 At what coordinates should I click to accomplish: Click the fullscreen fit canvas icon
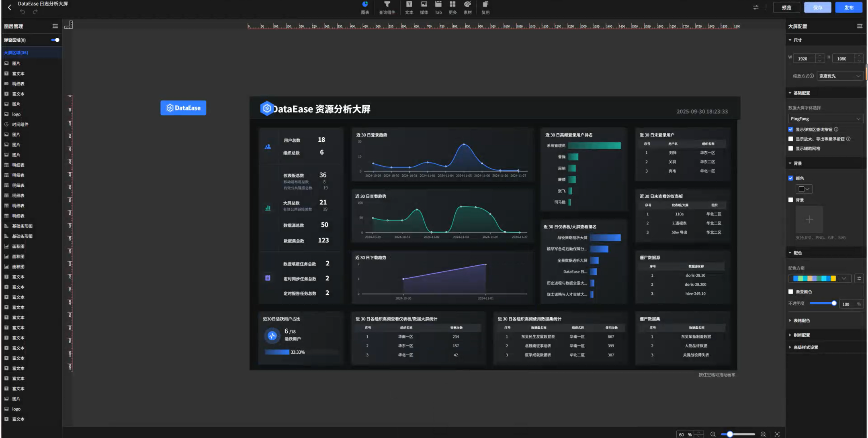coord(777,434)
